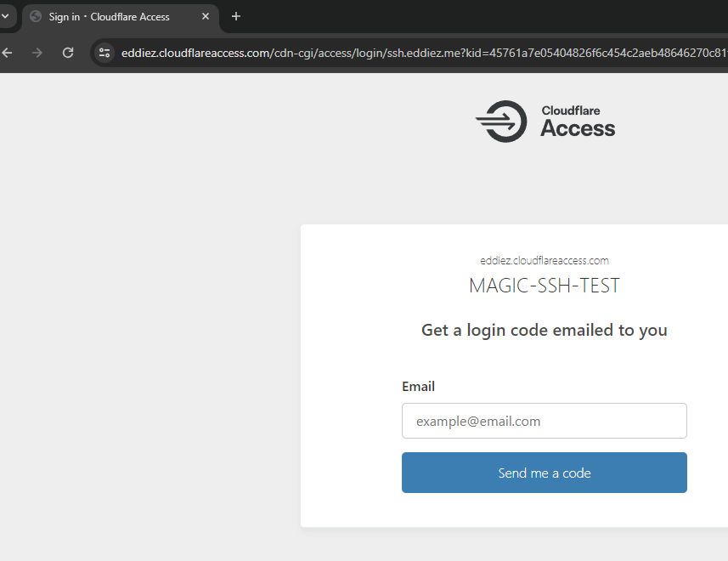This screenshot has height=561, width=728.
Task: Click blank space inside the white login card
Action: (348, 382)
